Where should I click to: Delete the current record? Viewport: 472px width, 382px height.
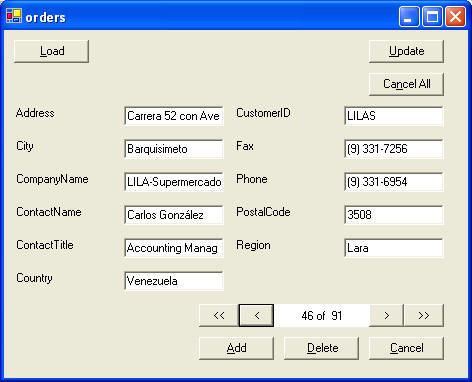tap(321, 348)
